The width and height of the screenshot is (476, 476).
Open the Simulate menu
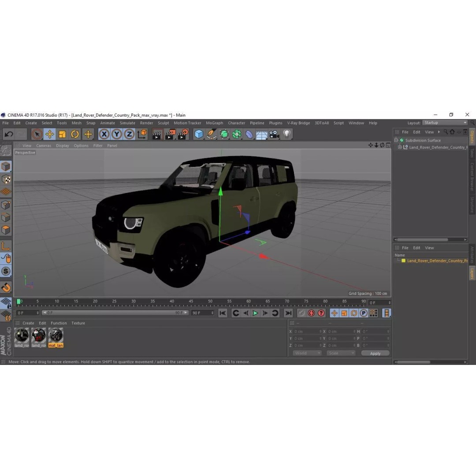[x=127, y=123]
